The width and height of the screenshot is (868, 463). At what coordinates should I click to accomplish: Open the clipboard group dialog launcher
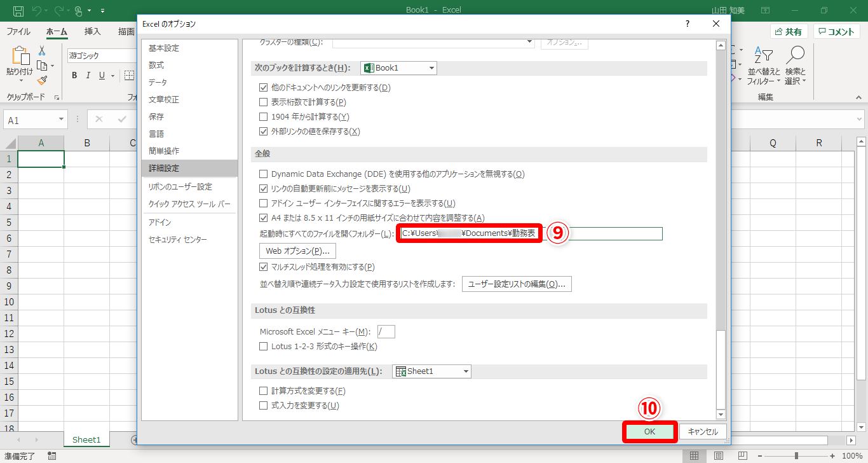pos(57,97)
